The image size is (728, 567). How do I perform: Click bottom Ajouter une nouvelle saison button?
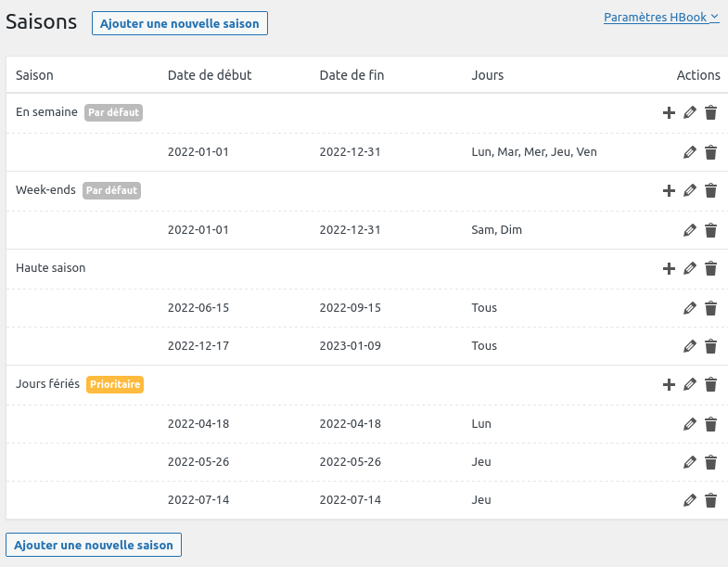[x=94, y=545]
